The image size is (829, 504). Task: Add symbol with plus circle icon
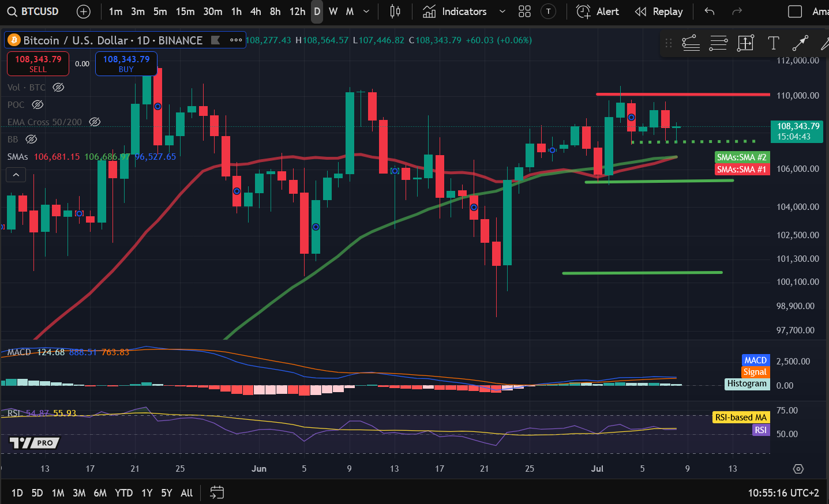[84, 12]
